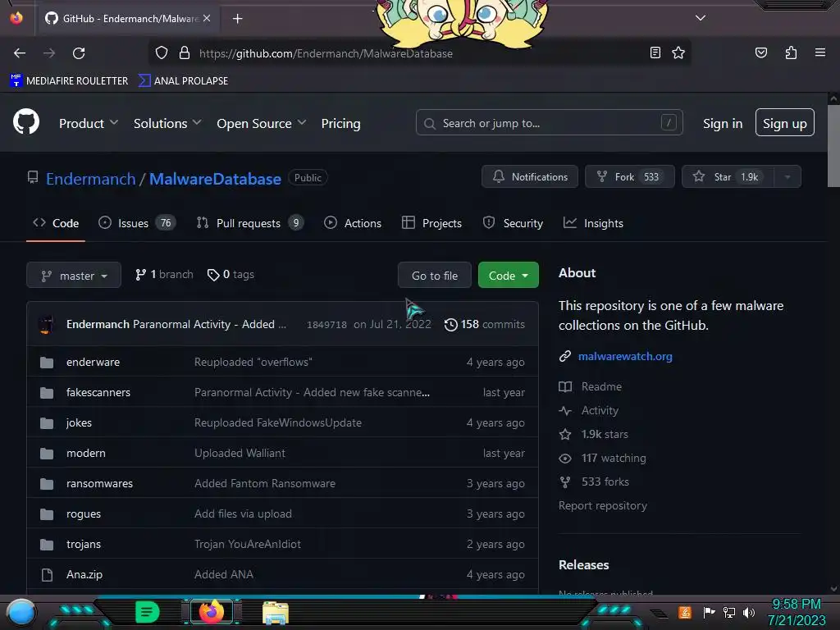Switch to the Projects tab
The image size is (840, 630).
431,223
